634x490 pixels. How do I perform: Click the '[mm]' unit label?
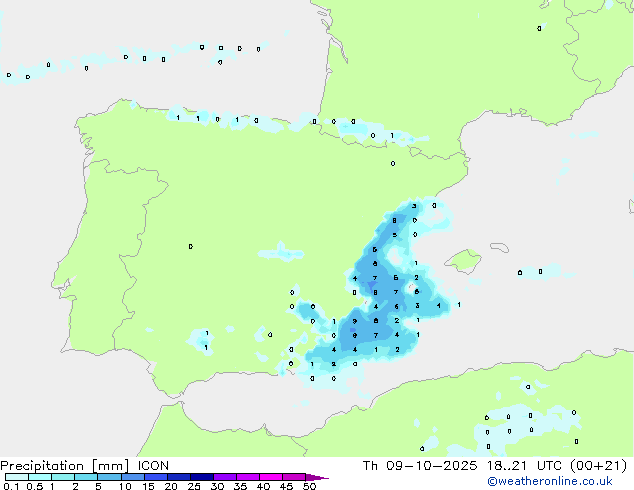(x=110, y=466)
